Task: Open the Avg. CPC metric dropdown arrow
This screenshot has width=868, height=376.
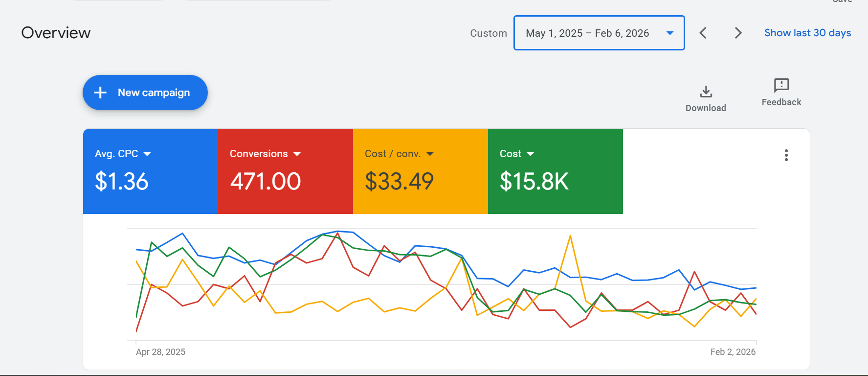Action: 147,154
